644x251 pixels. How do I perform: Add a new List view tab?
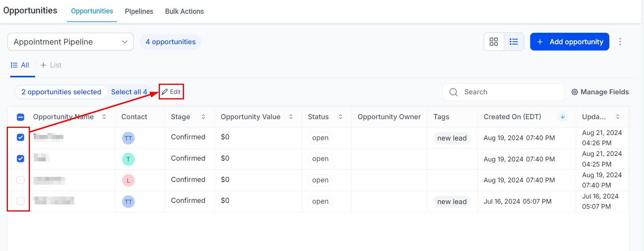51,65
